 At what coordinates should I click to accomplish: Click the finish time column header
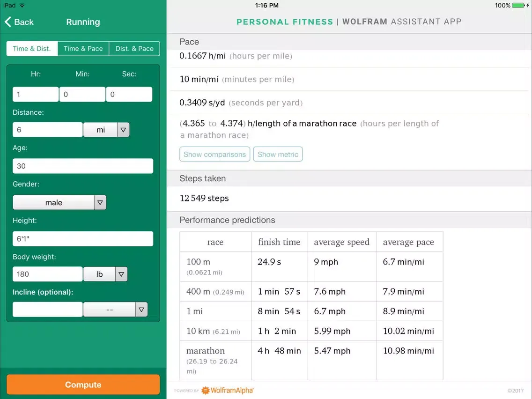279,242
